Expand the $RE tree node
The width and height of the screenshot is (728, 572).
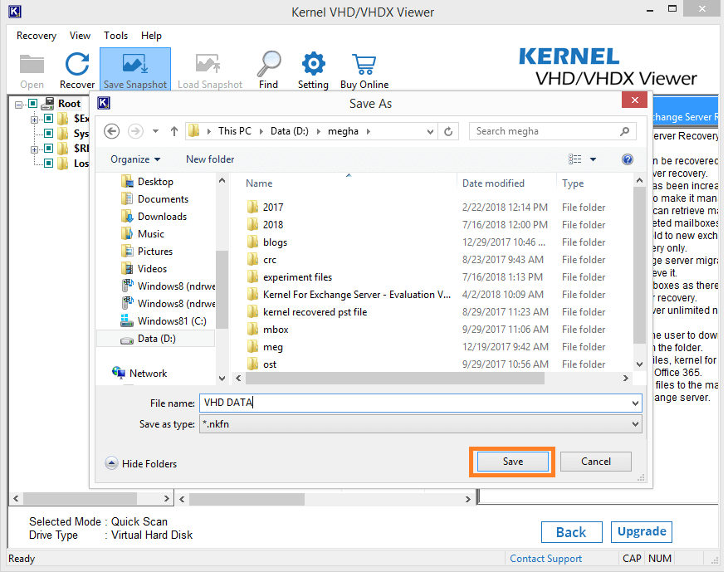[x=34, y=149]
